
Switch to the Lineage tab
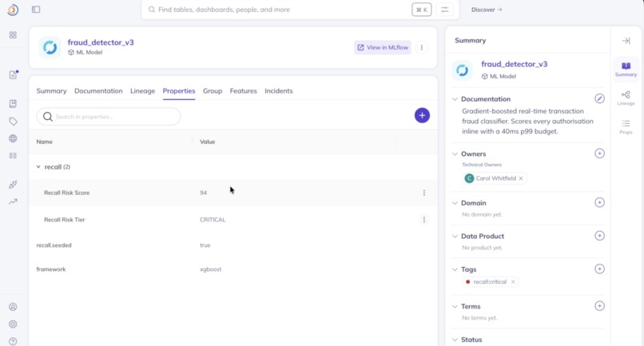coord(142,91)
